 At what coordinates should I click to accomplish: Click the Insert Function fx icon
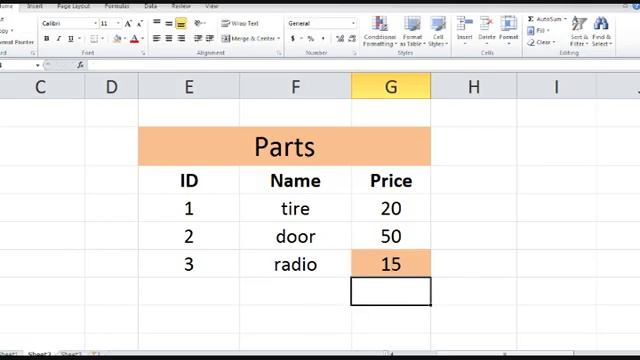80,65
